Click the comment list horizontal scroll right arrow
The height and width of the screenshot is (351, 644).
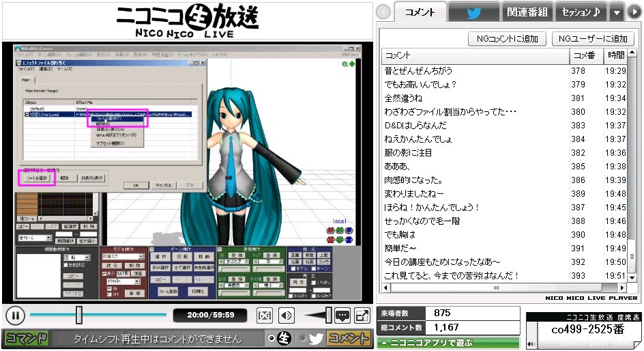point(622,287)
